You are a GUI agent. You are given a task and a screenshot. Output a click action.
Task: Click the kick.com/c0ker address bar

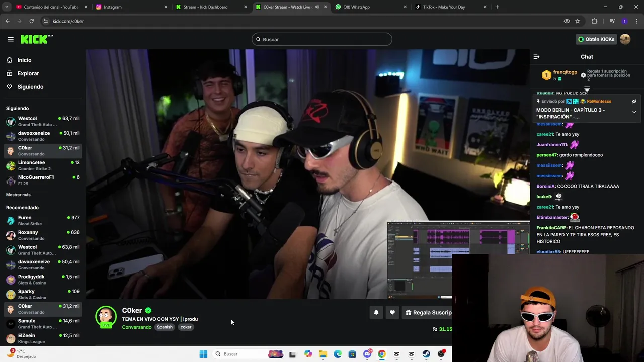302,21
